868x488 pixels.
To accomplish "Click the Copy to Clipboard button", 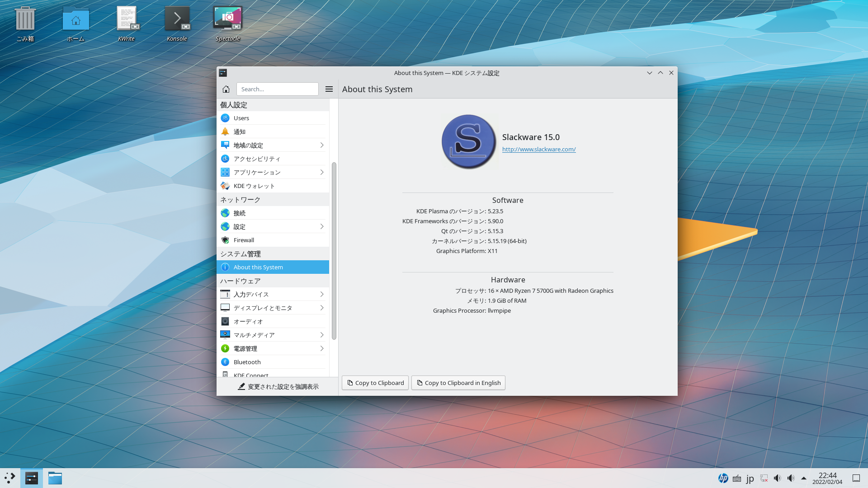I will coord(375,383).
